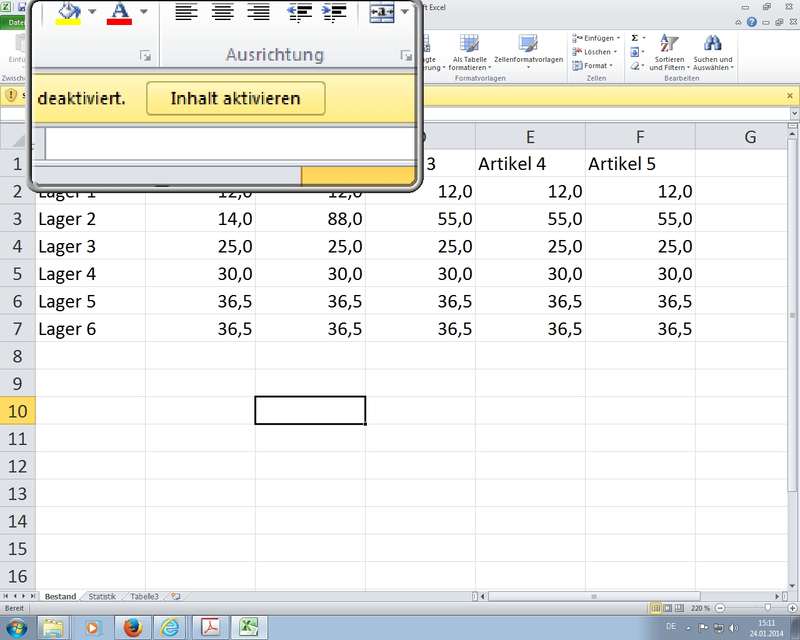
Task: Click the increase indent icon
Action: tap(335, 12)
